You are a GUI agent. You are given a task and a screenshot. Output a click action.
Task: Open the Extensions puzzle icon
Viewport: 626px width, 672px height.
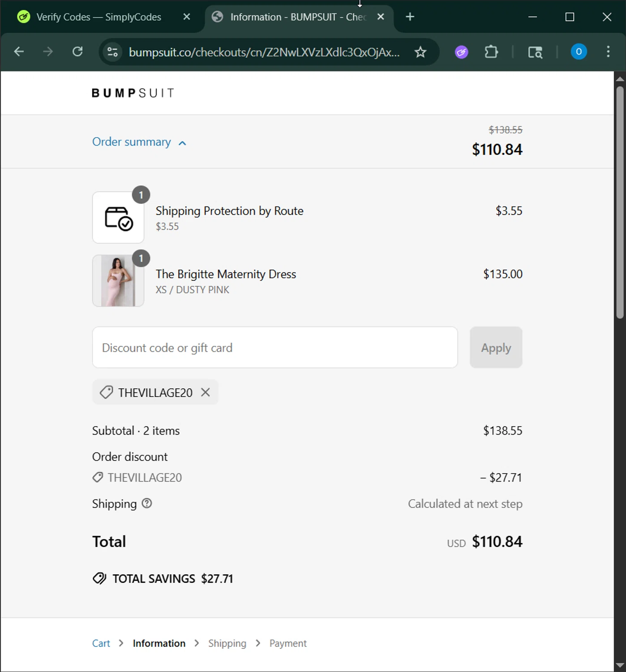(x=491, y=52)
